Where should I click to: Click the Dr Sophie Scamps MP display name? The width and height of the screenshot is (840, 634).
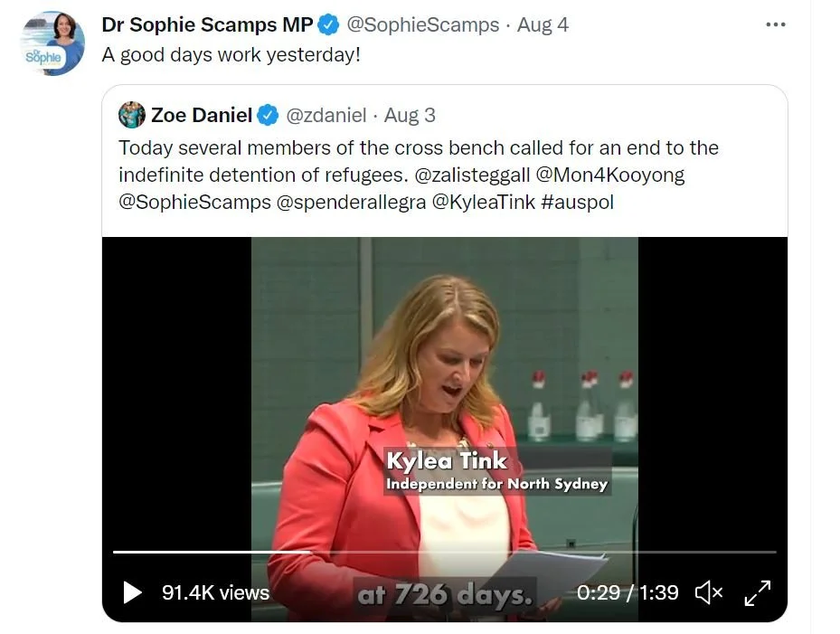(x=207, y=24)
